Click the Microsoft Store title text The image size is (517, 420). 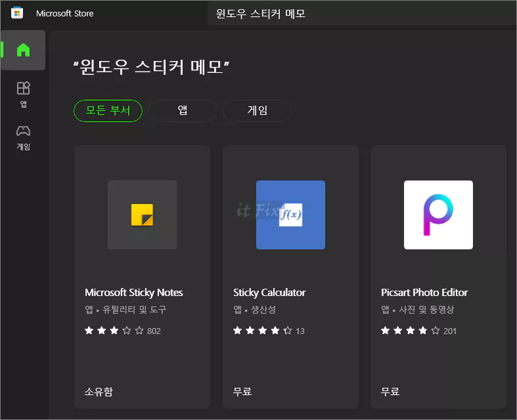[x=65, y=14]
